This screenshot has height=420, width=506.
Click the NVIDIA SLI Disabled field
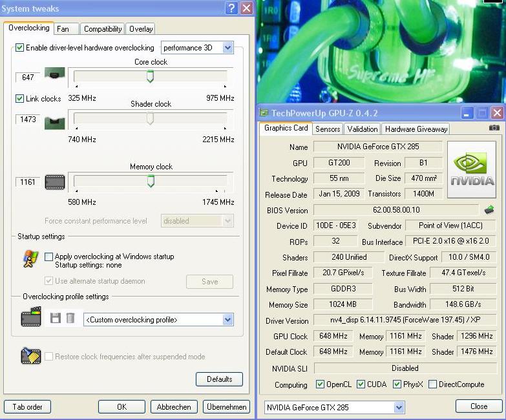point(405,368)
